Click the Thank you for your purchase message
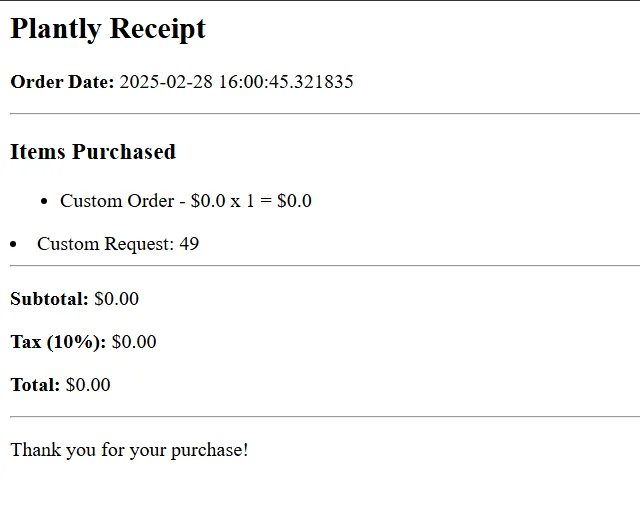Viewport: 640px width, 523px height. point(129,450)
